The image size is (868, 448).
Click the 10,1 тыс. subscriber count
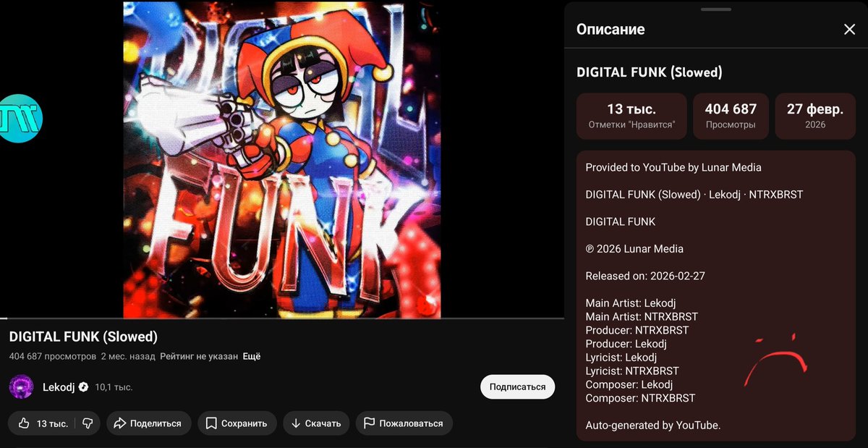tap(114, 387)
